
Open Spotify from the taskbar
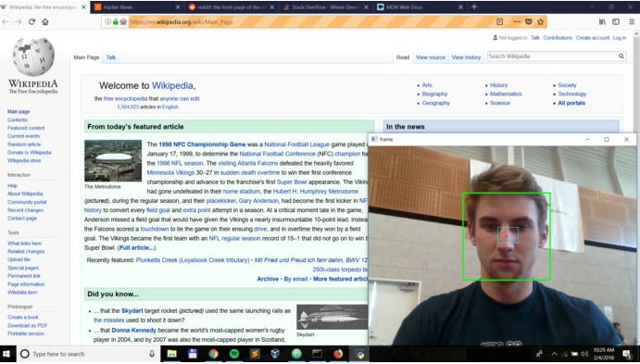pos(234,354)
